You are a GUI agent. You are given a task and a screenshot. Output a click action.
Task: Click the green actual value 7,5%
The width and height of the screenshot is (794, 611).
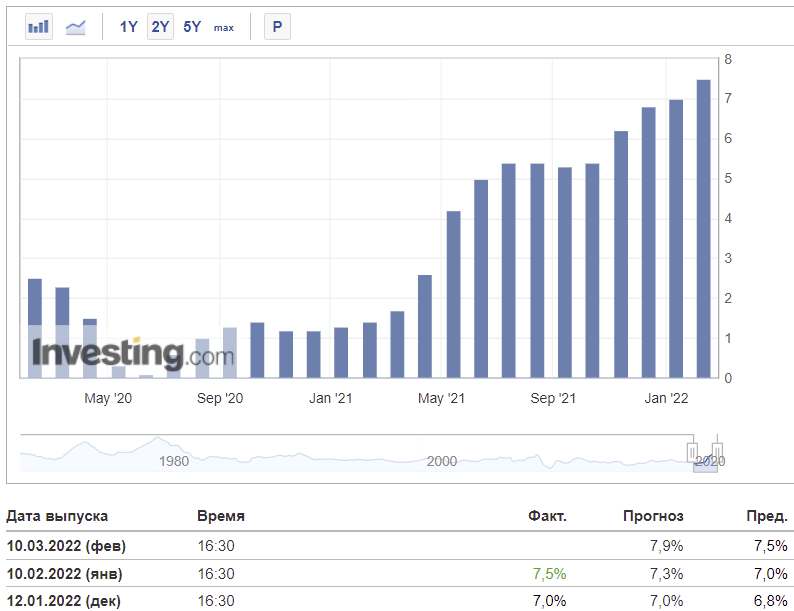click(549, 574)
